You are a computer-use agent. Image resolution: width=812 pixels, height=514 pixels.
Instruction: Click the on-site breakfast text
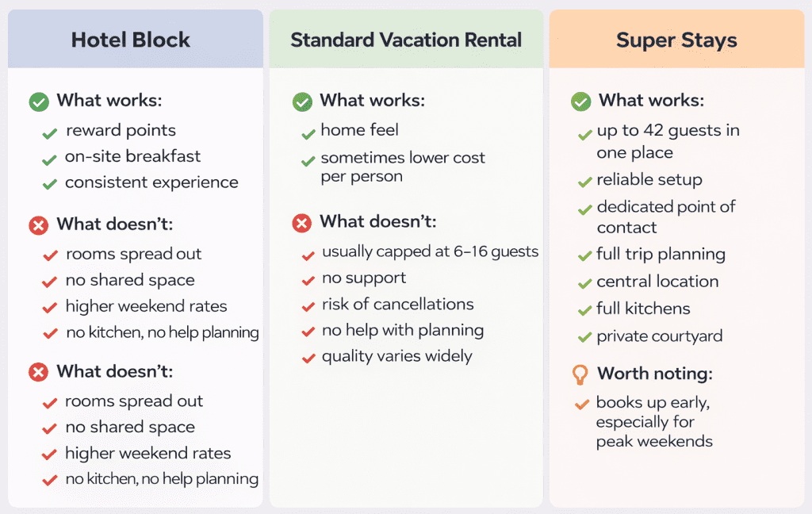pyautogui.click(x=132, y=156)
